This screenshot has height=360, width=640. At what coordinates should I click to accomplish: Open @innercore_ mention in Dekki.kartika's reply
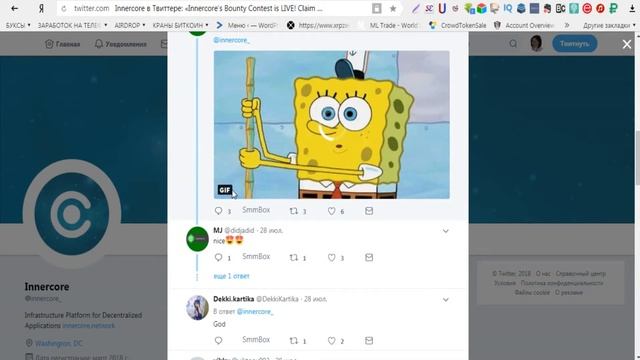click(255, 311)
